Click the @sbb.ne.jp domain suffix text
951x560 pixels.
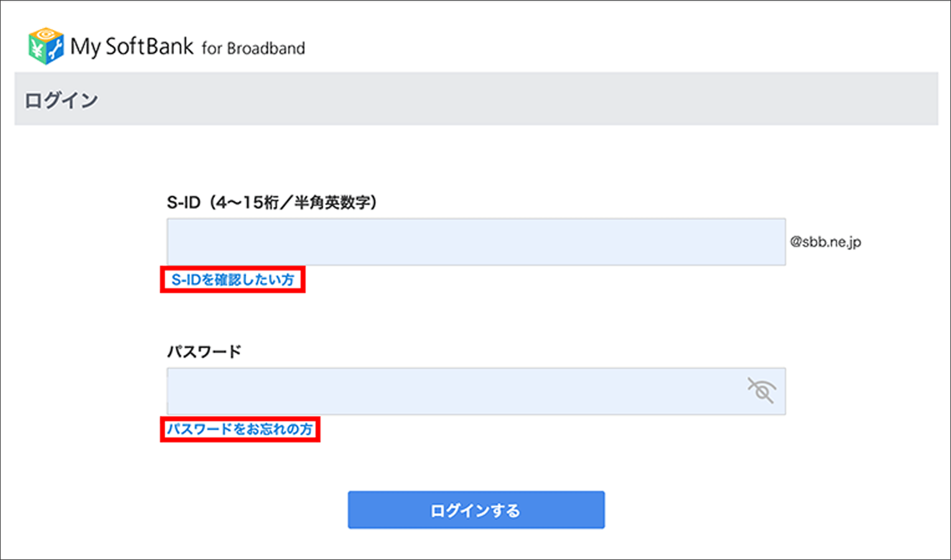[x=825, y=242]
